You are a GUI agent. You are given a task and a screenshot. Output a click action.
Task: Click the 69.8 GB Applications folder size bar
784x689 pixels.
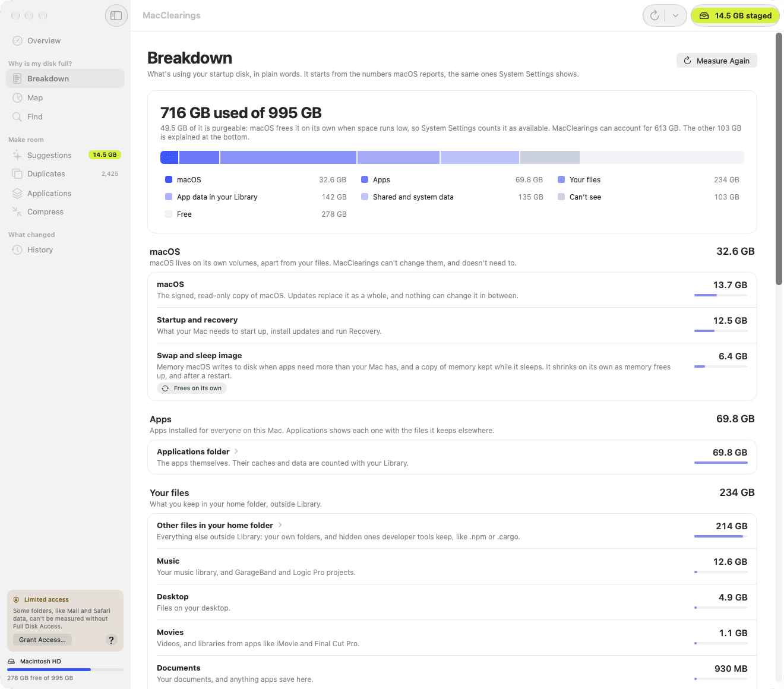point(721,463)
